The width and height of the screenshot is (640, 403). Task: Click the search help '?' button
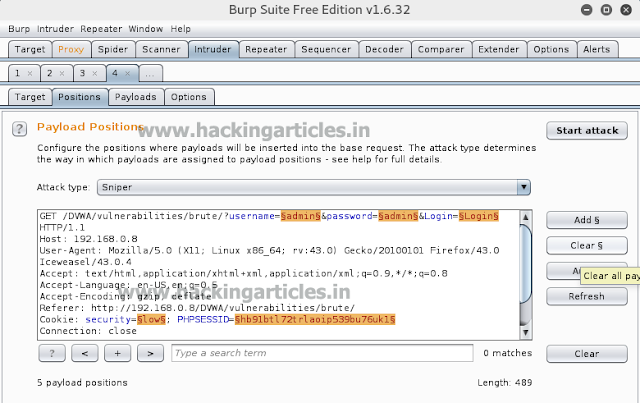[52, 353]
